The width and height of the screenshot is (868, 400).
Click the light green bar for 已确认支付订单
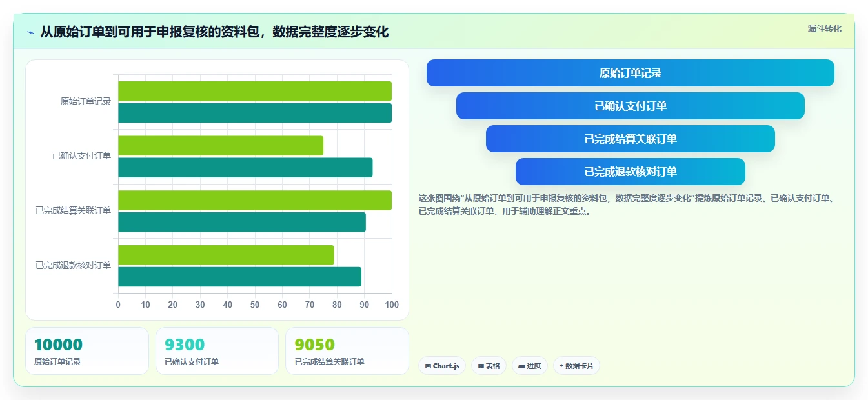click(221, 146)
